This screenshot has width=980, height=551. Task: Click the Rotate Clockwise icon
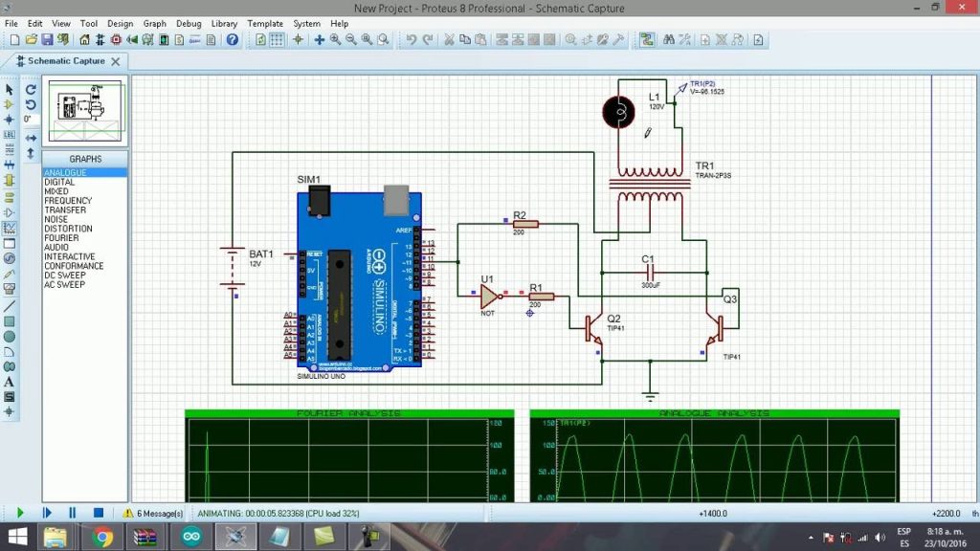pos(31,90)
